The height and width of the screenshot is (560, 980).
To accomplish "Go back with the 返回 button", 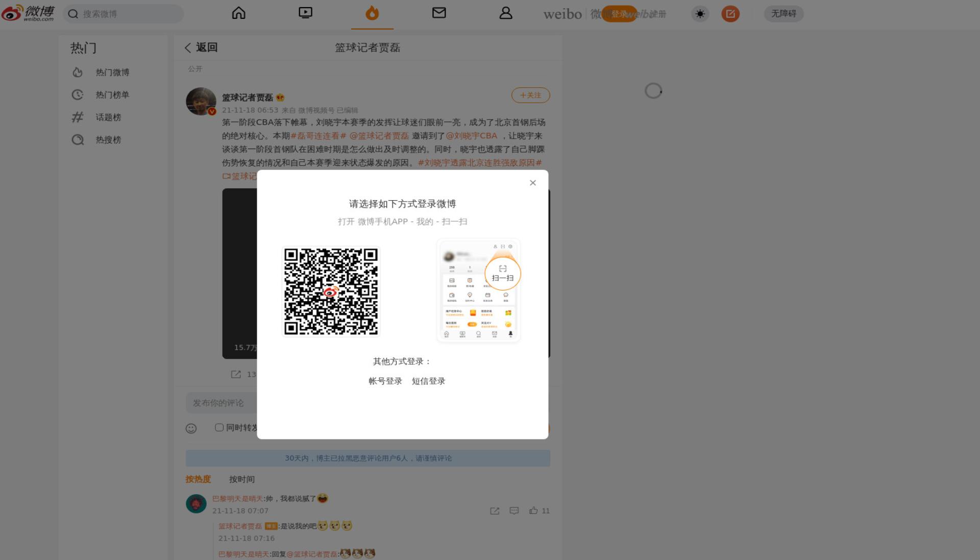I will pyautogui.click(x=201, y=47).
